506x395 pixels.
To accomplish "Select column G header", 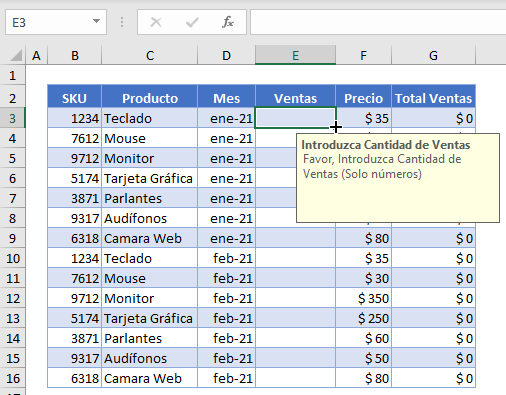I will [433, 55].
